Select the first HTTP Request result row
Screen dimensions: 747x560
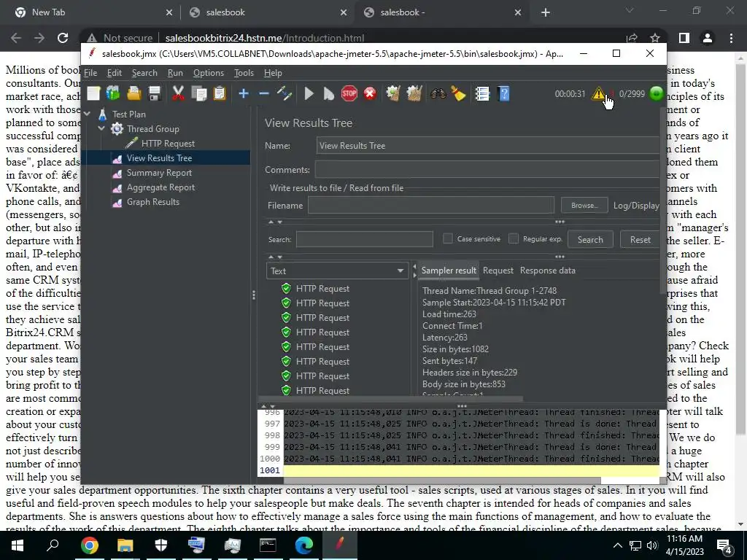[322, 289]
